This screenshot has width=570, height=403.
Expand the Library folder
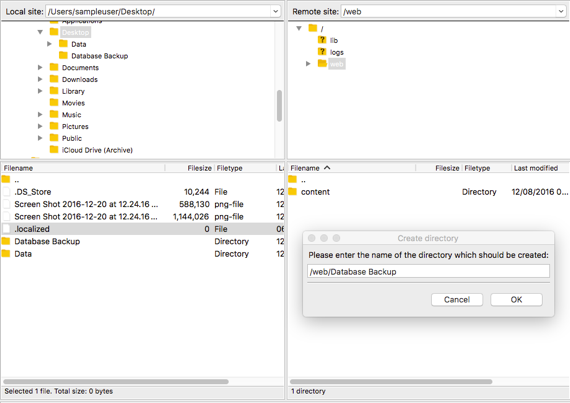tap(40, 91)
